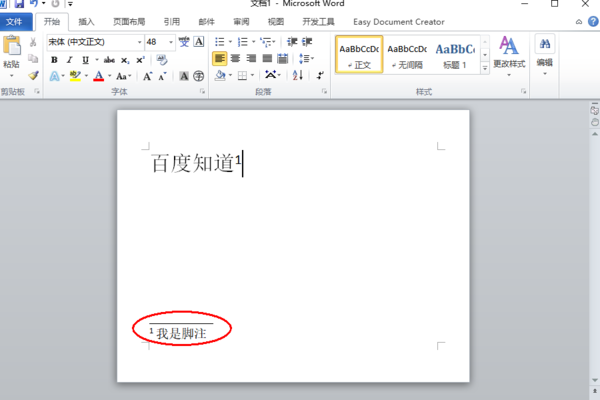Screen dimensions: 600x400
Task: Click Shrink Font icon
Action: pyautogui.click(x=163, y=76)
